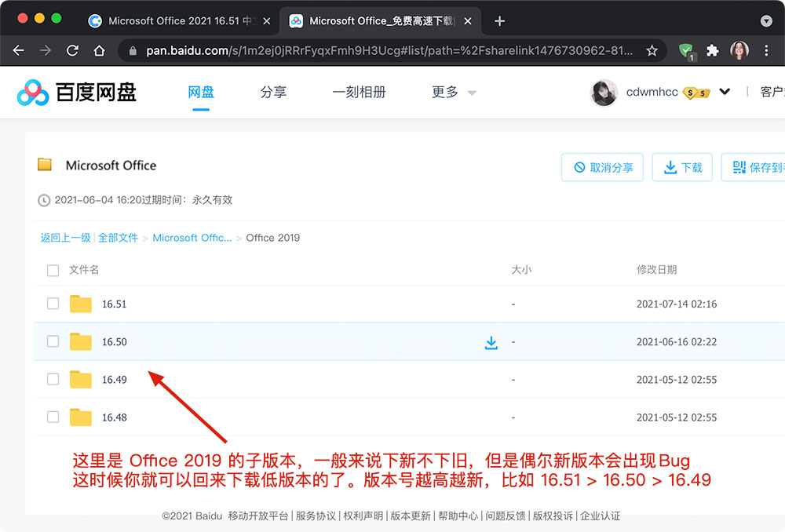This screenshot has height=532, width=785.
Task: Click 全部文件 breadcrumb link
Action: pyautogui.click(x=118, y=238)
